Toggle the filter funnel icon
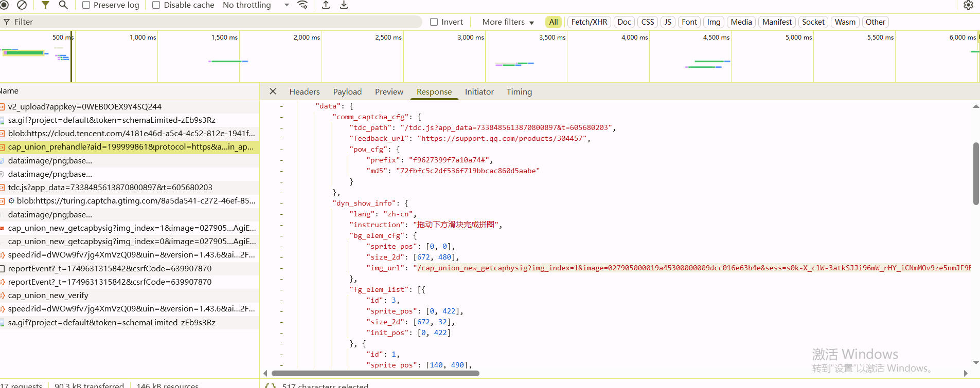The width and height of the screenshot is (980, 388). click(45, 5)
